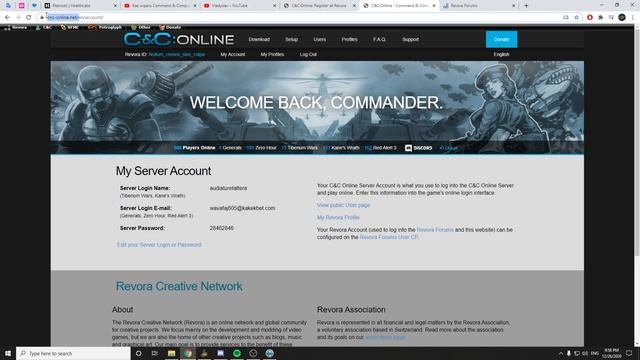Open the Discord link in stats bar
Screen dimensions: 640x360
click(418, 148)
